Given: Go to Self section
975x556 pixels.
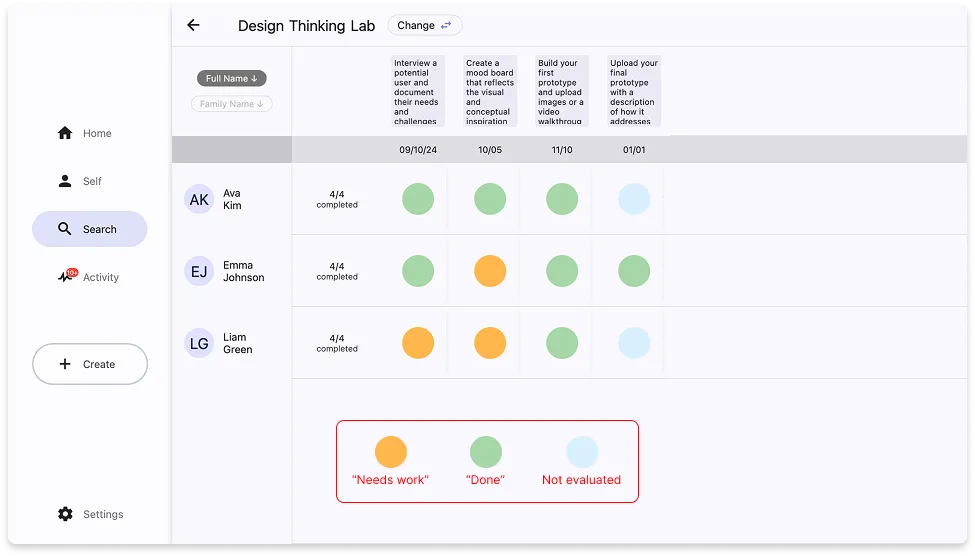Looking at the screenshot, I should pos(90,181).
